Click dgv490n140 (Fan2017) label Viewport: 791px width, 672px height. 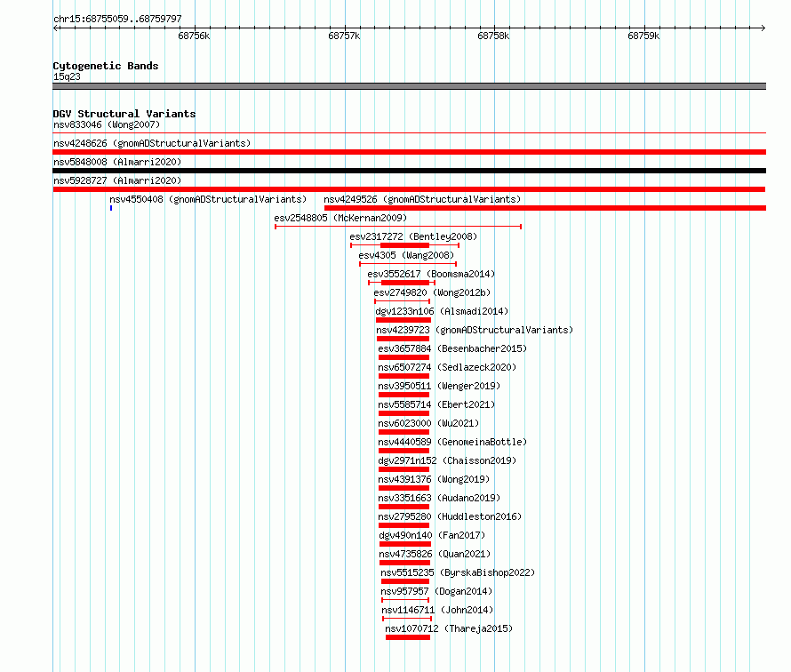pos(432,535)
